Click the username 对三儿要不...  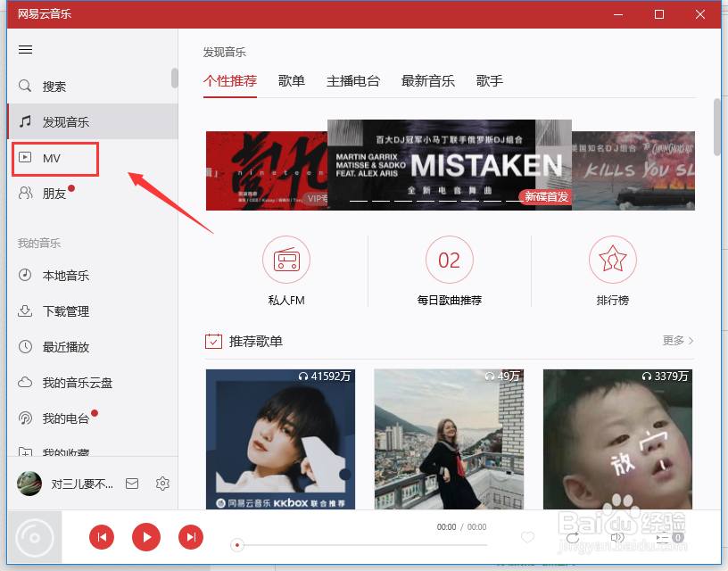point(82,484)
